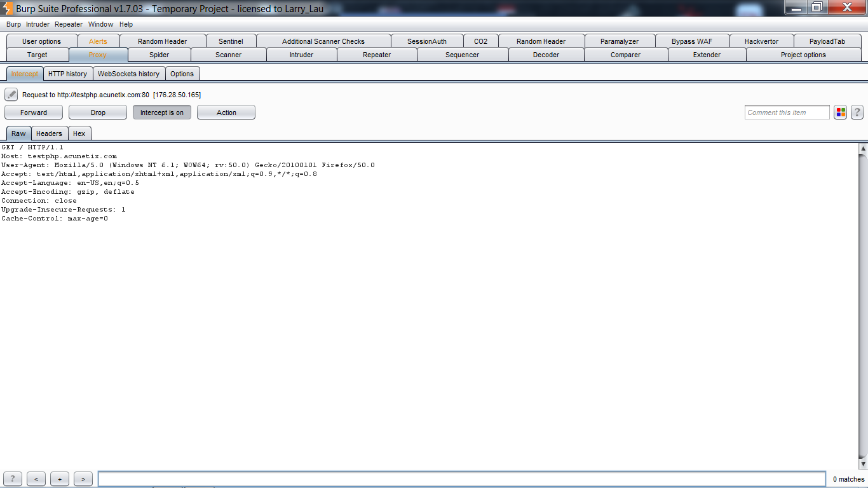Focus the search text field at the bottom
The width and height of the screenshot is (868, 488).
[x=462, y=479]
